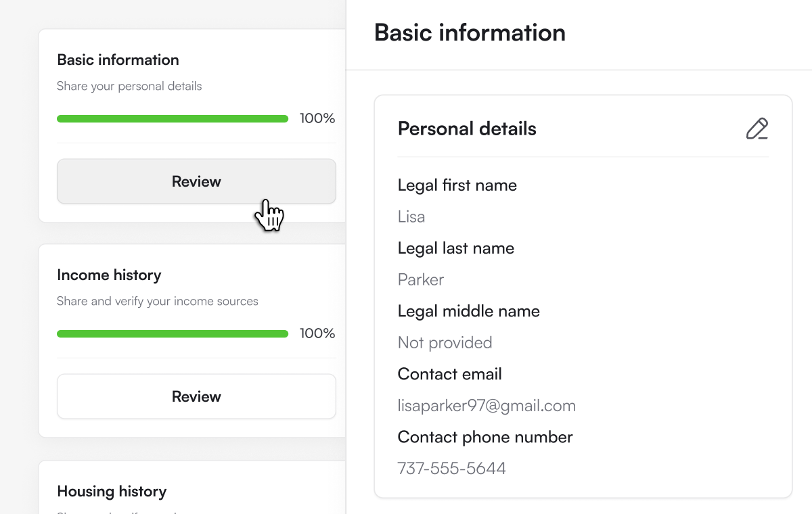
Task: Click the email lisaparker97@gmail.com
Action: pos(487,406)
